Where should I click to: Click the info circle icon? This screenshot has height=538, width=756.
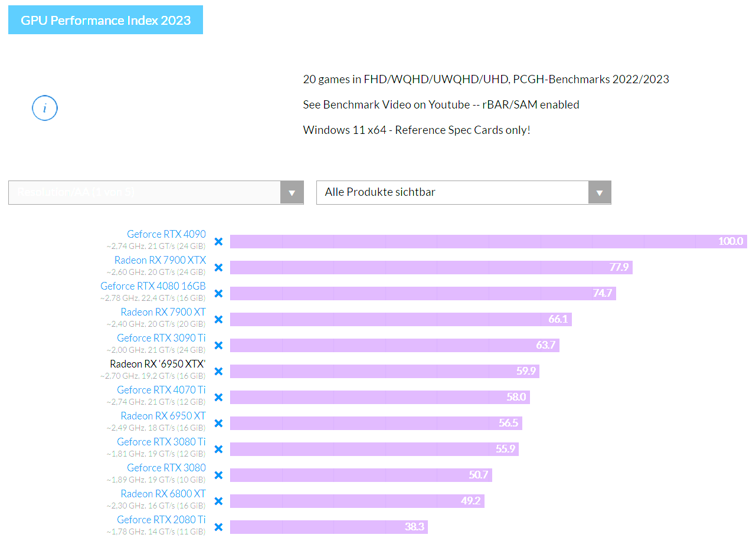coord(45,108)
